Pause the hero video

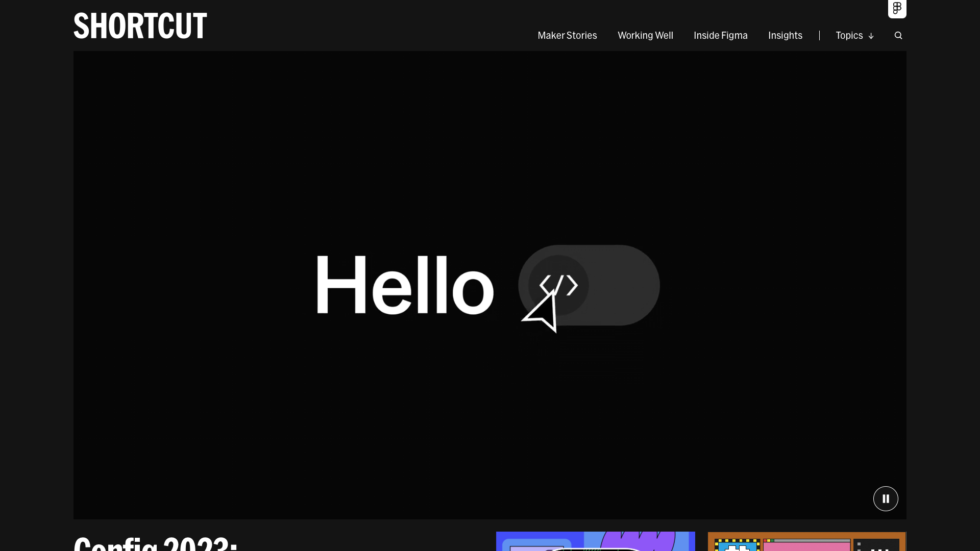tap(886, 498)
